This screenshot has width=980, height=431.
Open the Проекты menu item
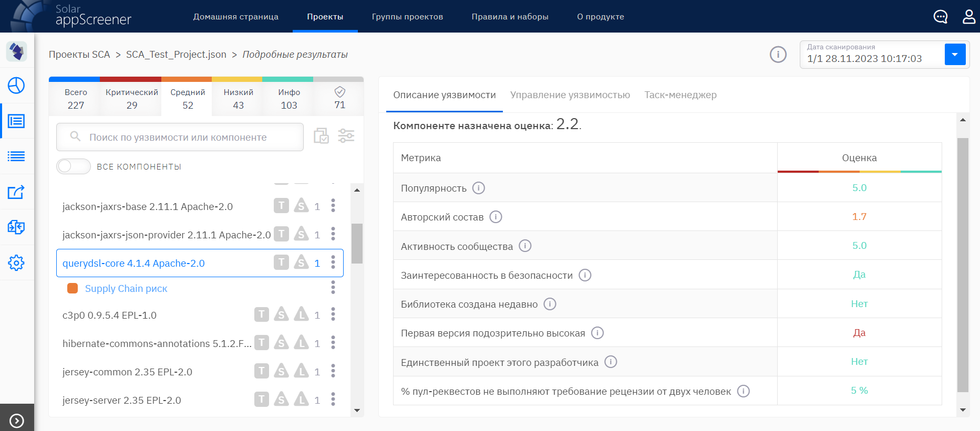325,17
